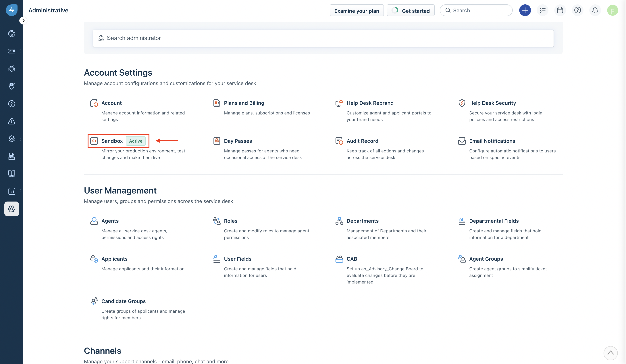
Task: Open the Sandbox settings item
Action: click(112, 141)
